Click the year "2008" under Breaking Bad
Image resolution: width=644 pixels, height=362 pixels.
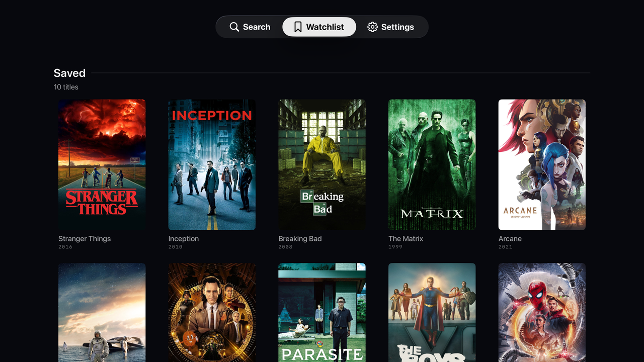tap(286, 247)
